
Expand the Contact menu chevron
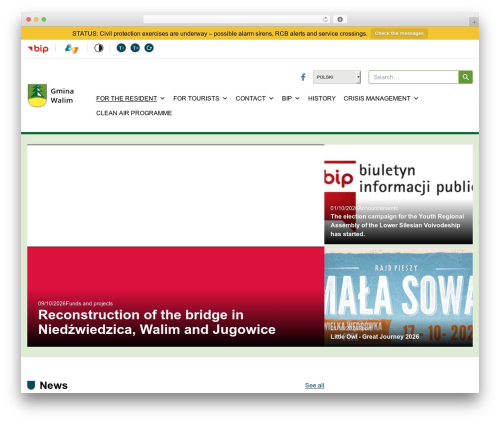(x=271, y=98)
